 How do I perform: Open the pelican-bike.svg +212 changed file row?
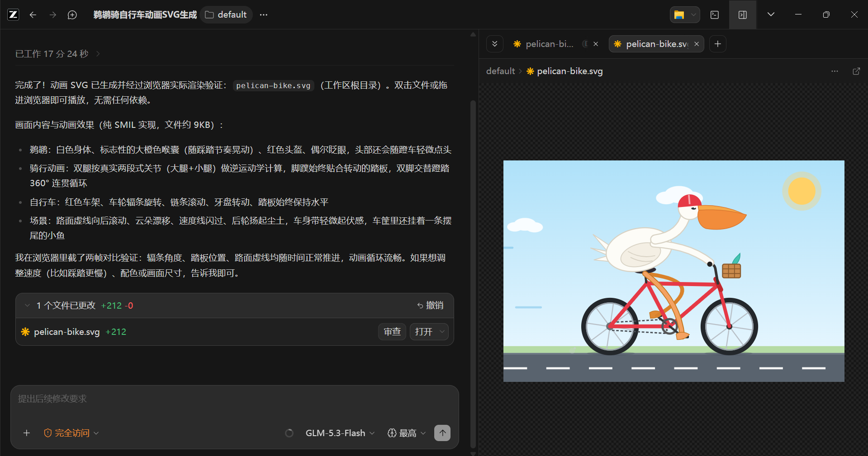click(235, 332)
